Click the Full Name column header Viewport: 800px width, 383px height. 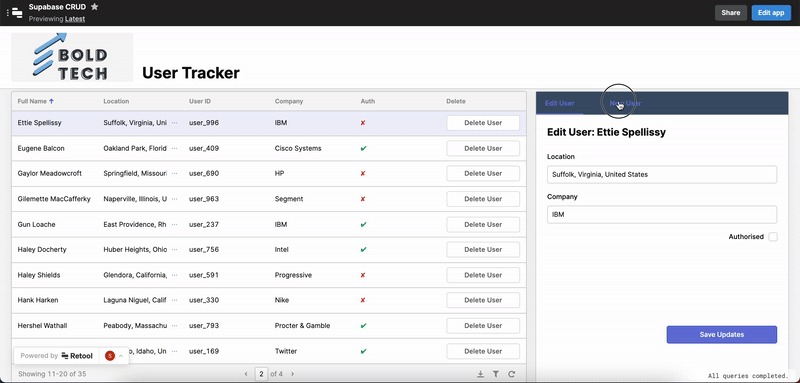[32, 101]
